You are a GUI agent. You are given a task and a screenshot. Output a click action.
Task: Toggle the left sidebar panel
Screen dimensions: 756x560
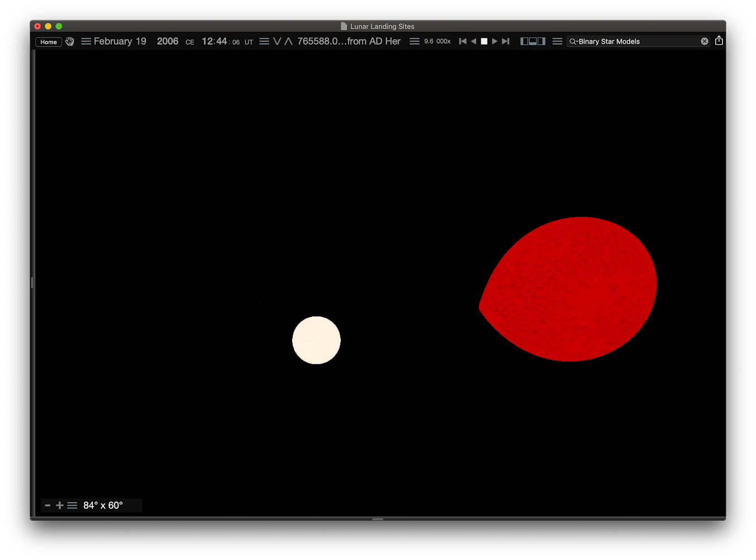coord(524,41)
